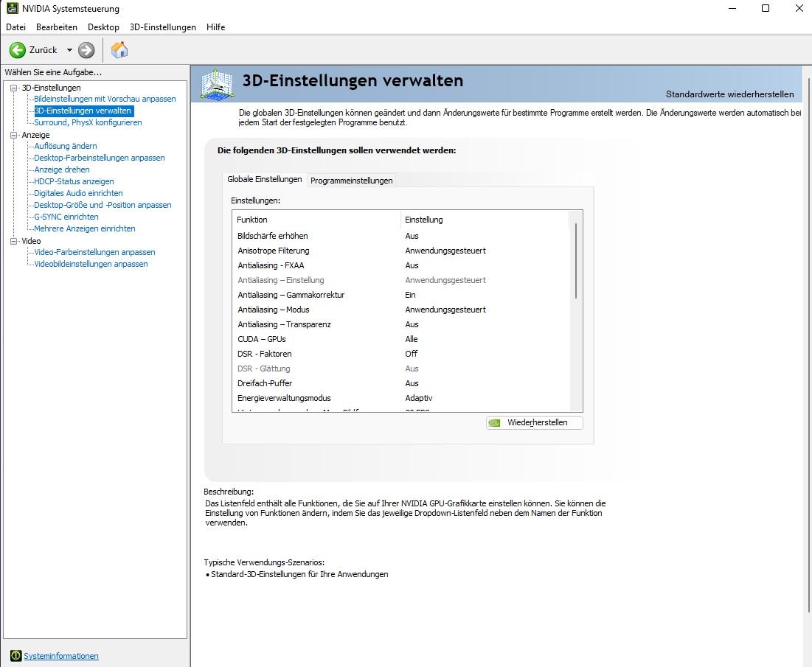
Task: Open G-SYNC einrichten
Action: point(66,217)
